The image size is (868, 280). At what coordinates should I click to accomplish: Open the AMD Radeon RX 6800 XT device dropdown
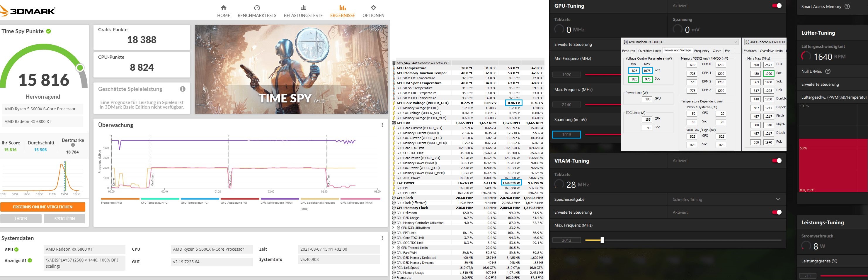click(680, 42)
